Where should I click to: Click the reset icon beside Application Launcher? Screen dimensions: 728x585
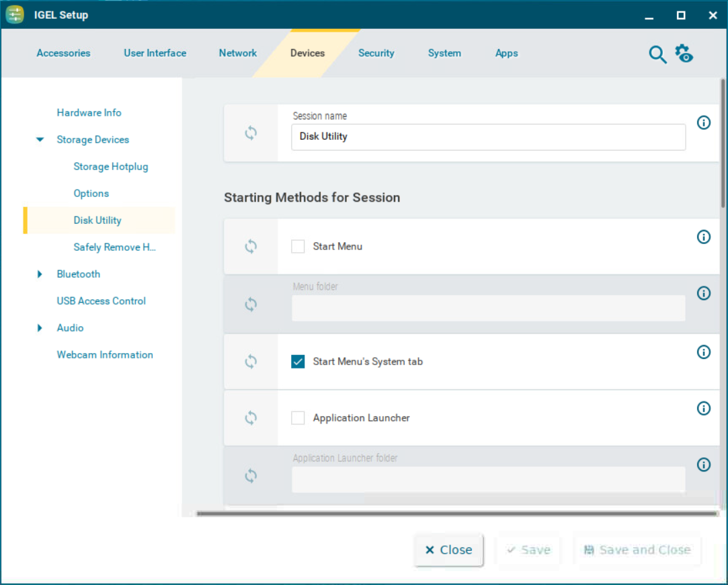coord(251,418)
